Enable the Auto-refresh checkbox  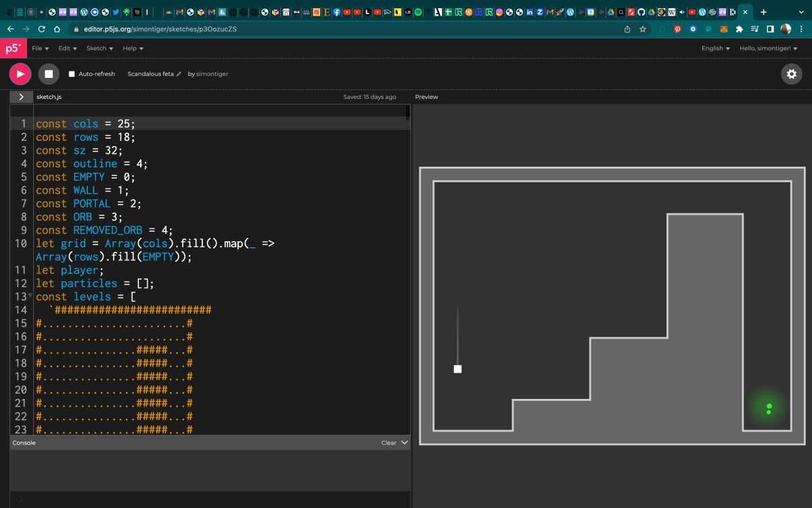tap(72, 74)
